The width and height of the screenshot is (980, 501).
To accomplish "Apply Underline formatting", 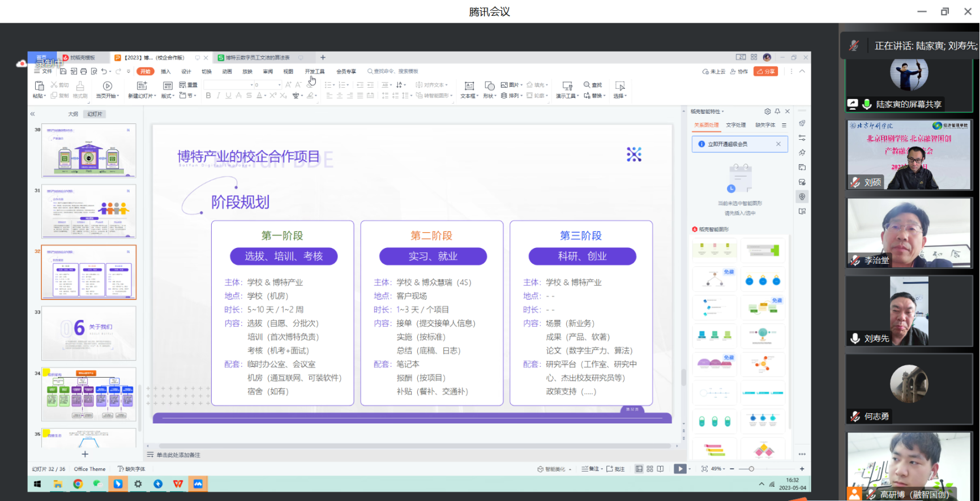I will 228,96.
